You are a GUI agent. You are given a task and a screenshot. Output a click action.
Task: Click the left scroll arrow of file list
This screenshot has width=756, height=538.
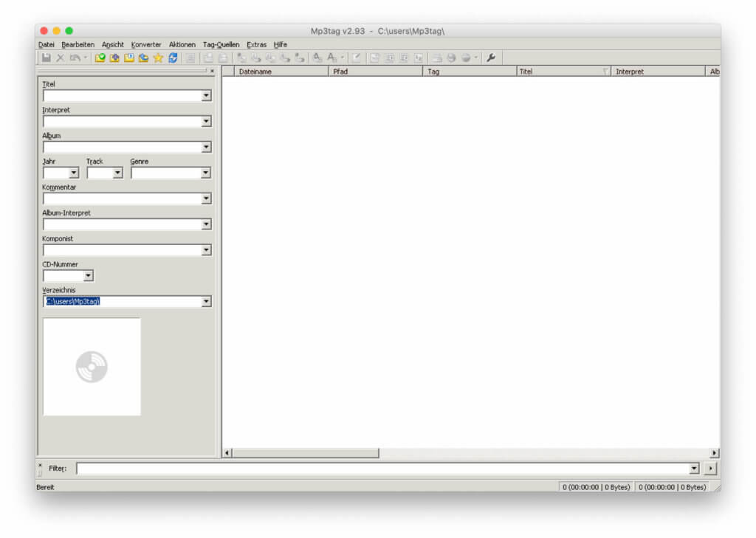pyautogui.click(x=227, y=453)
